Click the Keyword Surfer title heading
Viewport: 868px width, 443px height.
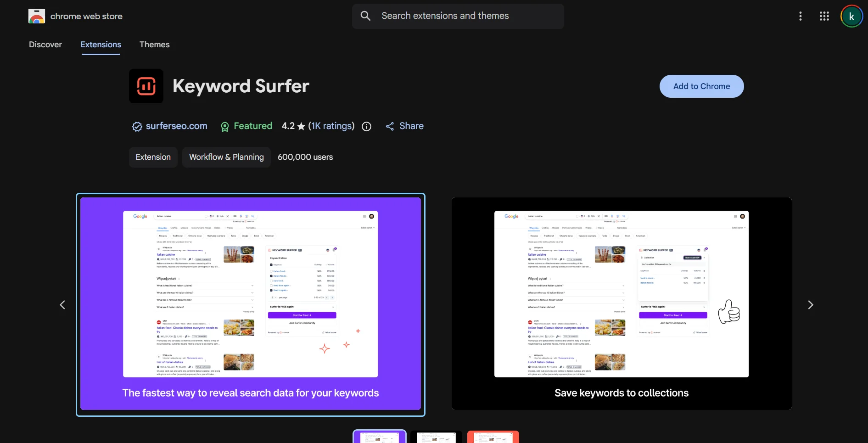coord(241,86)
